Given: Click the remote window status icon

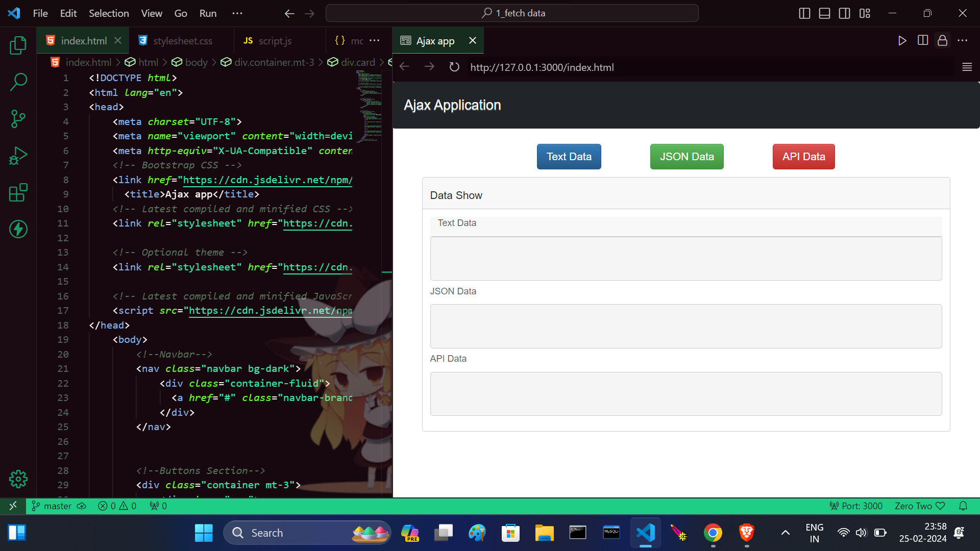Looking at the screenshot, I should click(x=13, y=506).
